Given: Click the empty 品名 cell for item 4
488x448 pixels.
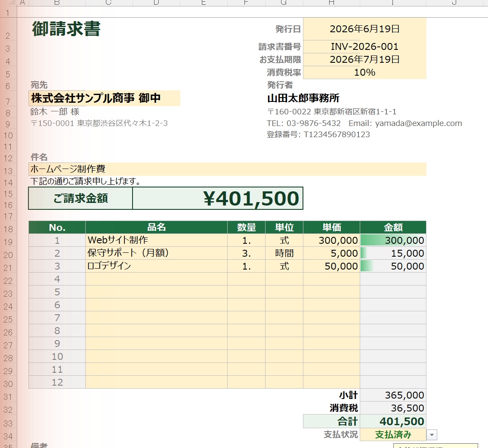Looking at the screenshot, I should click(156, 279).
